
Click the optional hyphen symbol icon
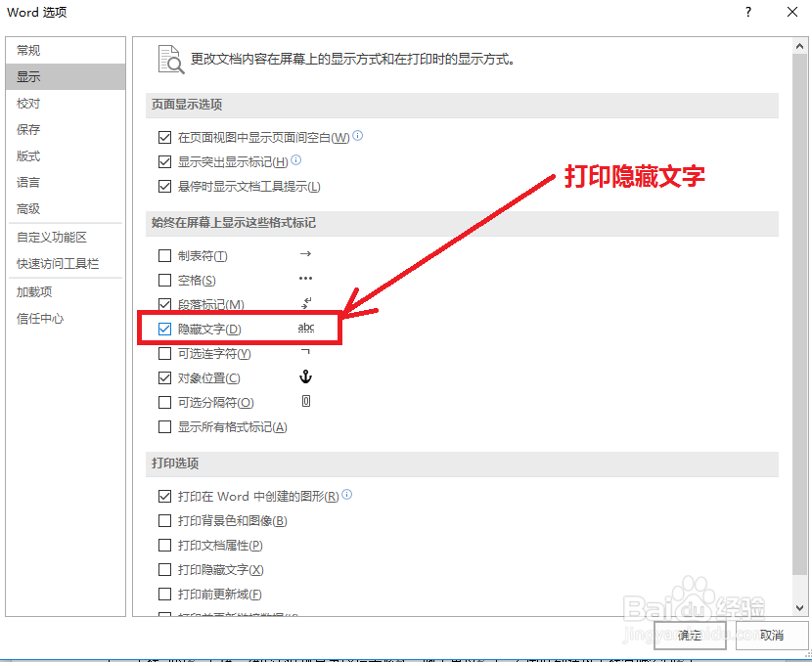(x=305, y=352)
